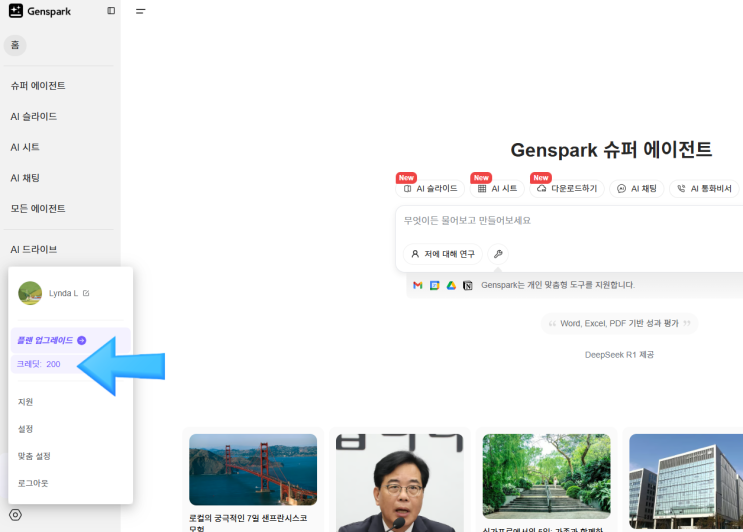Click 플랜 업그레이드 upgrade button
The image size is (743, 532).
70,340
